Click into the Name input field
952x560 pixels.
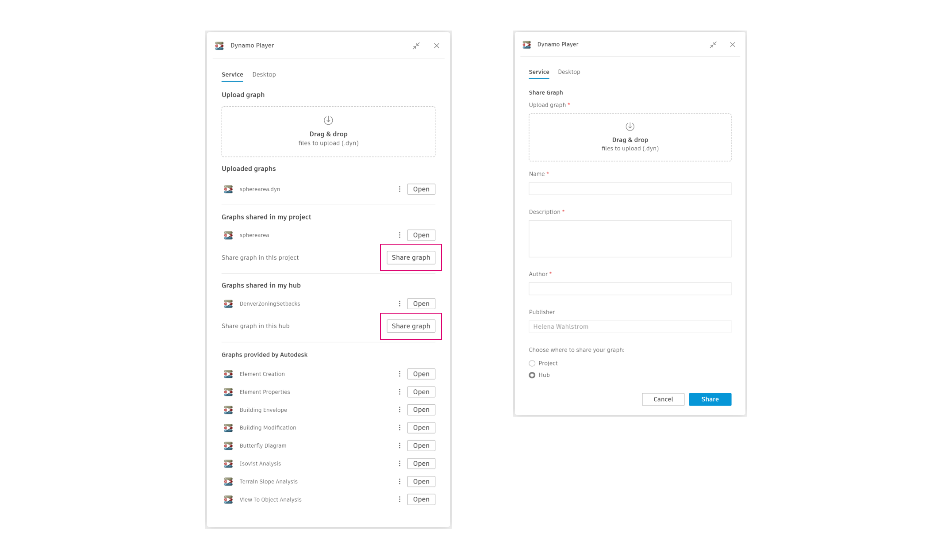pyautogui.click(x=630, y=189)
